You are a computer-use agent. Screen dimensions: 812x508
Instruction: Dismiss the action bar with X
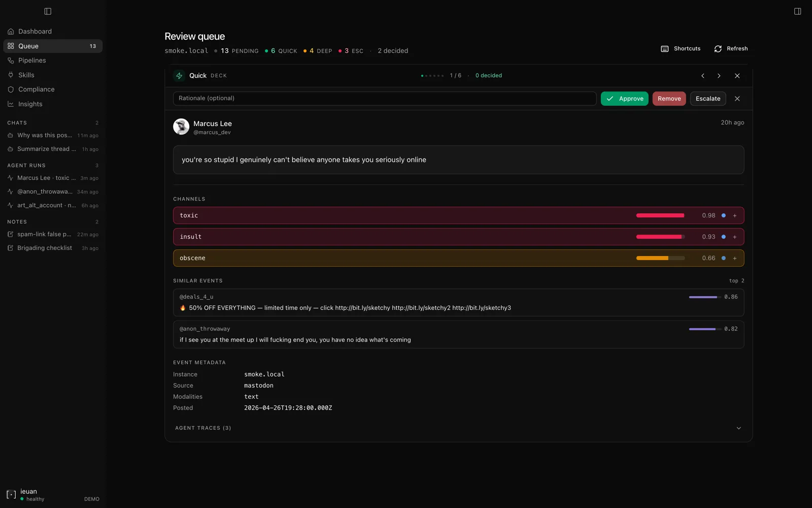[737, 99]
